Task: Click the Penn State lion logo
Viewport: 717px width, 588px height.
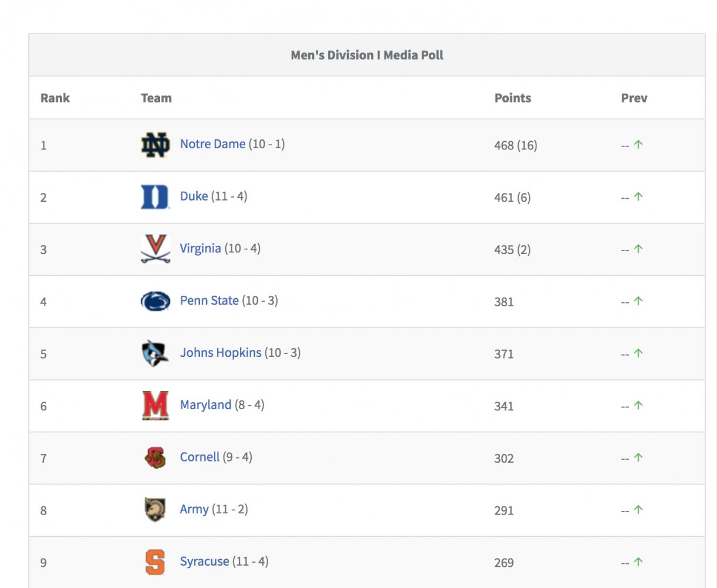Action: pyautogui.click(x=155, y=301)
